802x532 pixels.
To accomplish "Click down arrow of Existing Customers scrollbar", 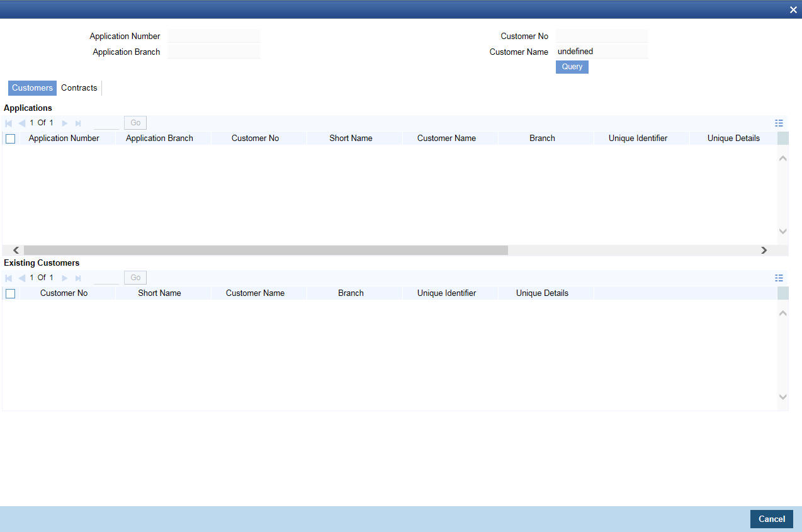I will click(x=783, y=397).
